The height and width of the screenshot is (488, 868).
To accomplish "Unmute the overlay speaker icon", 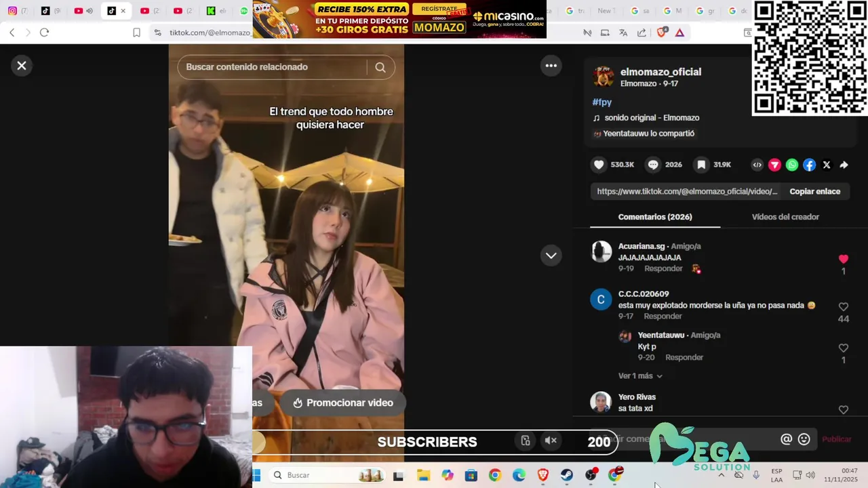I will (x=551, y=441).
